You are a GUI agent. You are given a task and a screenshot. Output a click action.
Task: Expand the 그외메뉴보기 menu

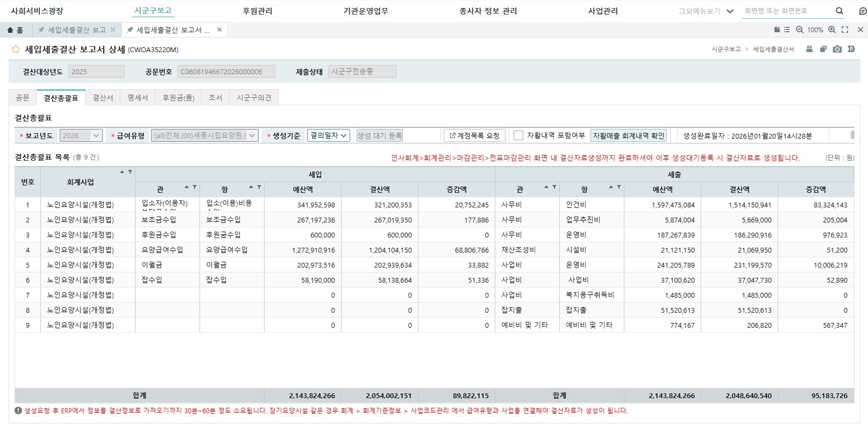pyautogui.click(x=730, y=11)
